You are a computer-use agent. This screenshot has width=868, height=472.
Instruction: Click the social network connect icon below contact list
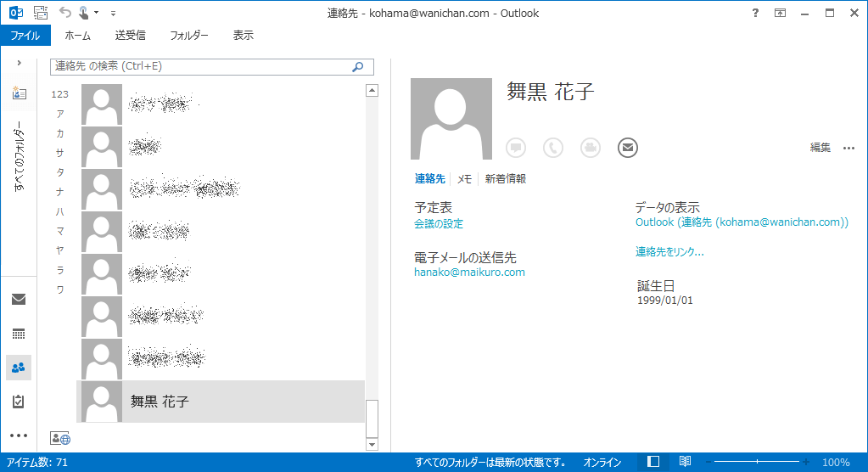[59, 438]
